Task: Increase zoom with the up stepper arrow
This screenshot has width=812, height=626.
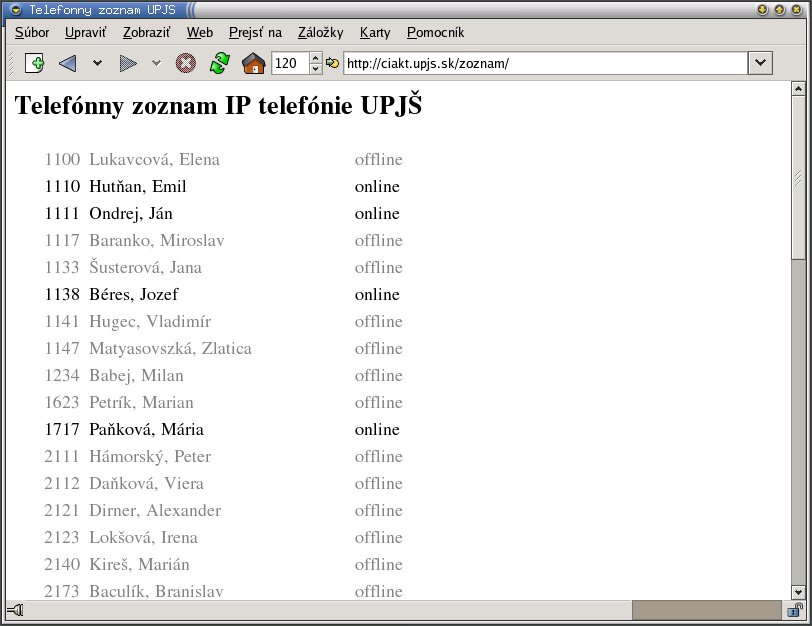Action: 316,57
